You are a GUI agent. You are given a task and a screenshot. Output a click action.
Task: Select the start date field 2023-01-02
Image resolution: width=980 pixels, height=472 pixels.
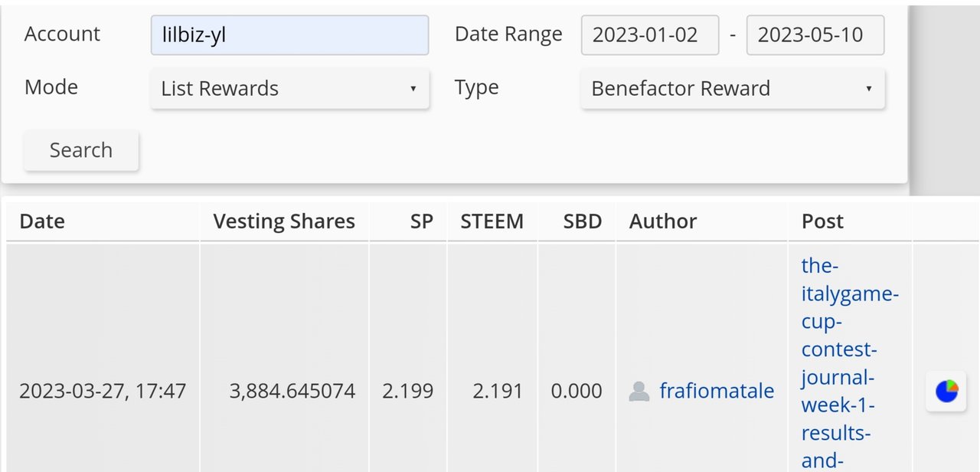[x=650, y=35]
